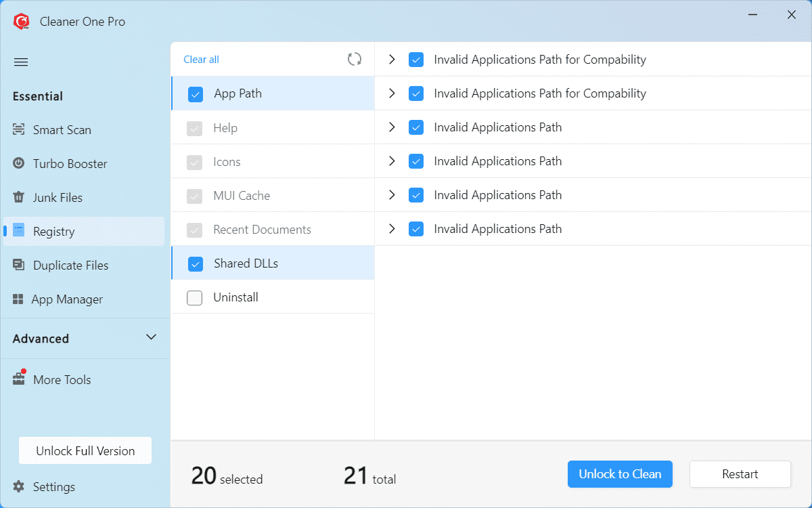This screenshot has height=508, width=812.
Task: Click the Junk Files trash icon
Action: (x=19, y=198)
